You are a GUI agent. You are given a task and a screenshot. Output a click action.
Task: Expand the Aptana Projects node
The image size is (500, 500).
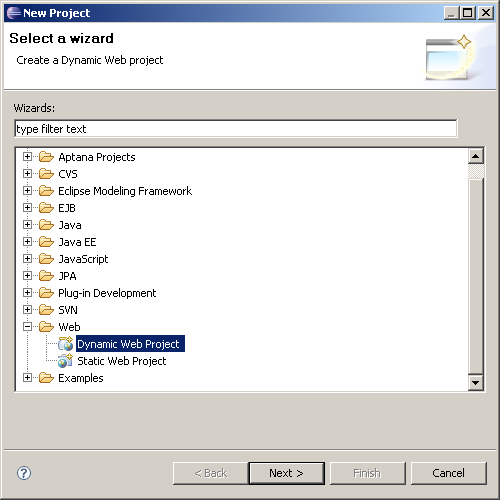pos(27,157)
